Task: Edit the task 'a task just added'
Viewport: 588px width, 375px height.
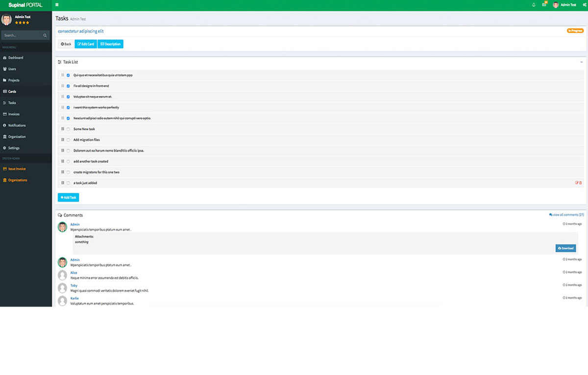Action: [576, 182]
